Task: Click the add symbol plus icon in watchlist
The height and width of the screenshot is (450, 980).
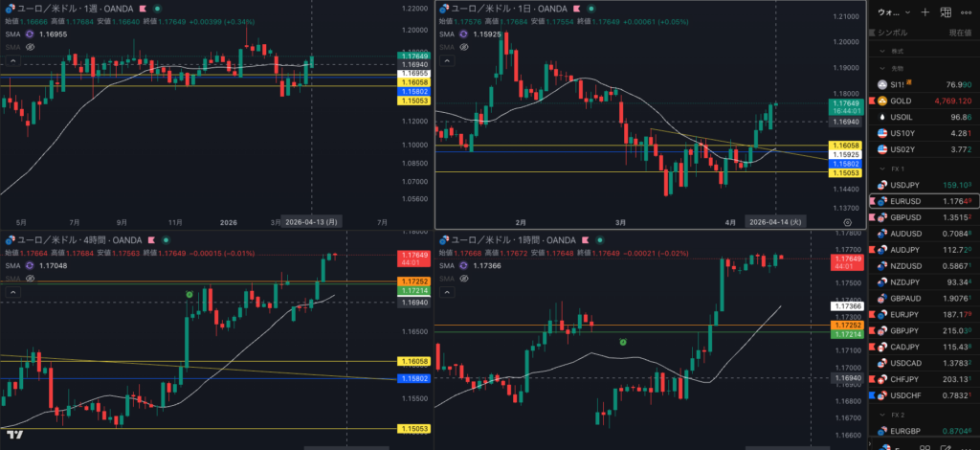Action: pos(925,11)
